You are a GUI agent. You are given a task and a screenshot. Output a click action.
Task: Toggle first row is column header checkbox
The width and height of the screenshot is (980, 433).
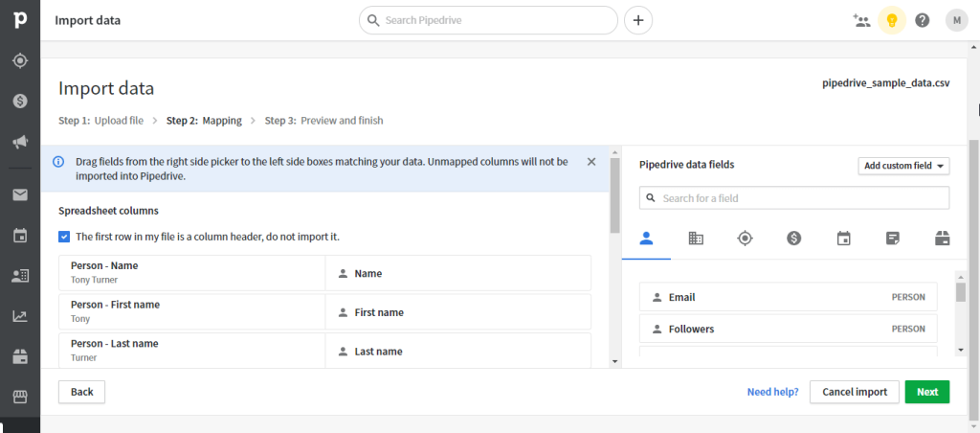pos(64,237)
